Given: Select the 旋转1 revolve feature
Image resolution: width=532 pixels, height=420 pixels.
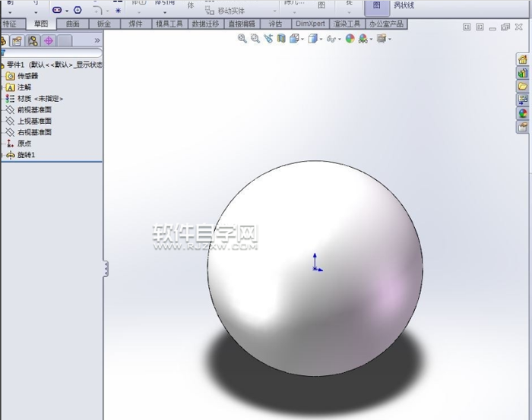Looking at the screenshot, I should 27,155.
